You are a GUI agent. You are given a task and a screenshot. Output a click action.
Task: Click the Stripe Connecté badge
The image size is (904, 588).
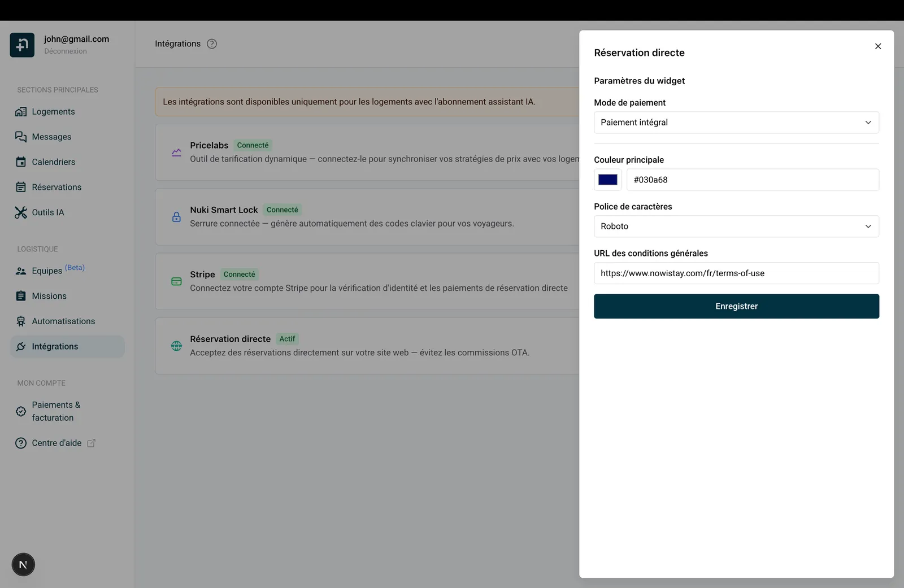click(239, 275)
